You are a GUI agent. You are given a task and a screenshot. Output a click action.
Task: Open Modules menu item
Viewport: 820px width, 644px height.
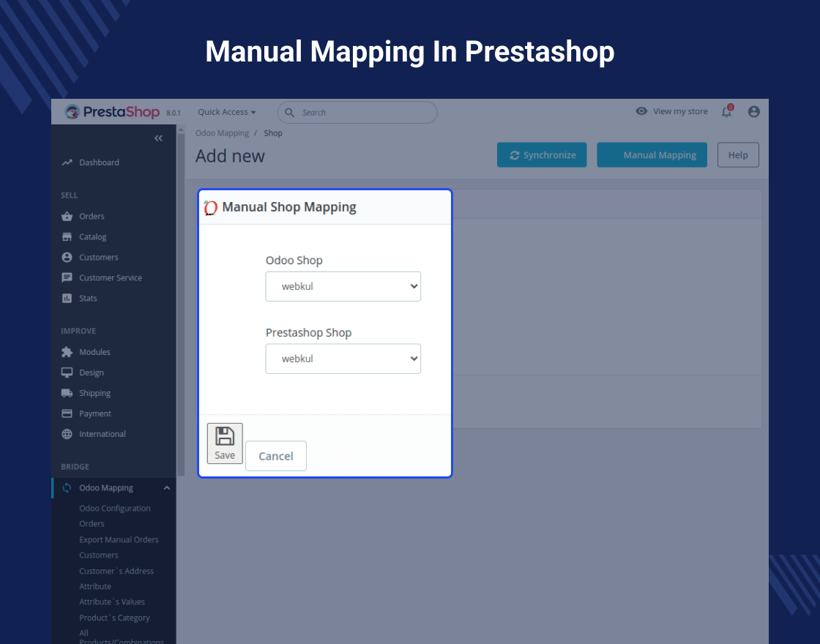pos(95,352)
